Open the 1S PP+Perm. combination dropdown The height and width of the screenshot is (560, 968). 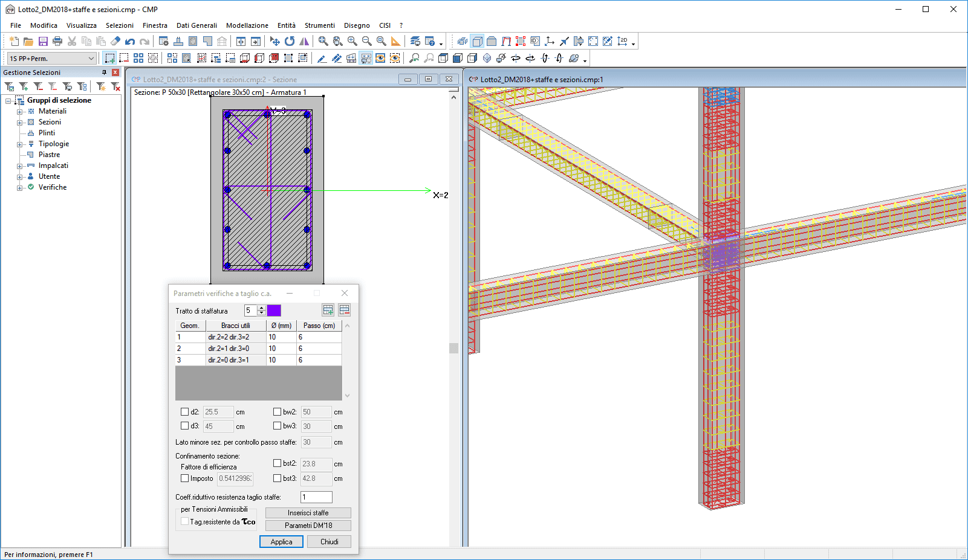[x=91, y=59]
